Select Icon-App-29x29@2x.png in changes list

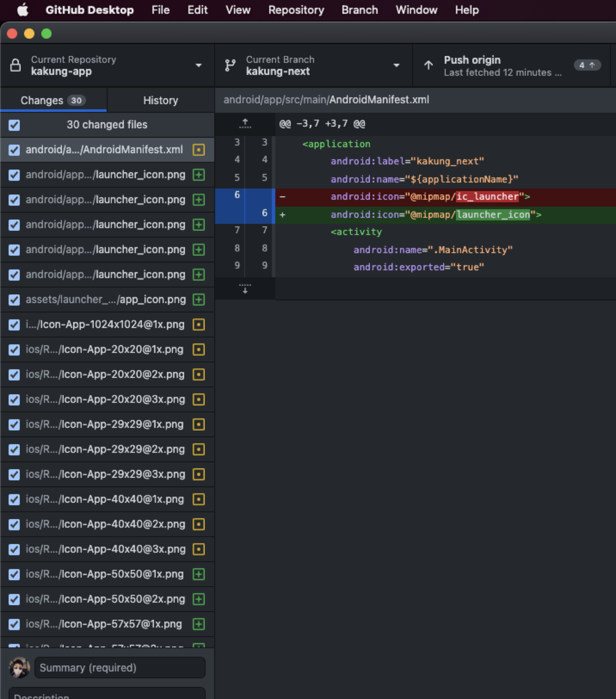107,450
